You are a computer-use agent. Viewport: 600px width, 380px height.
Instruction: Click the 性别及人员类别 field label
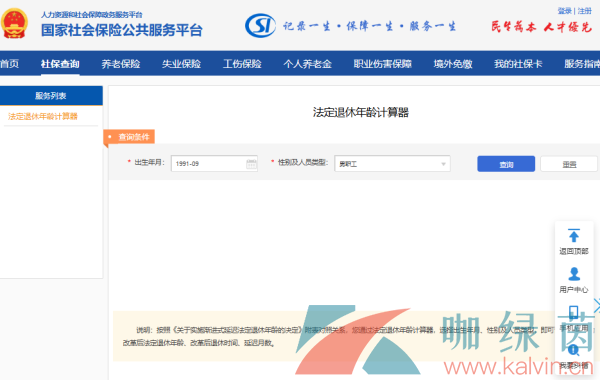click(302, 163)
